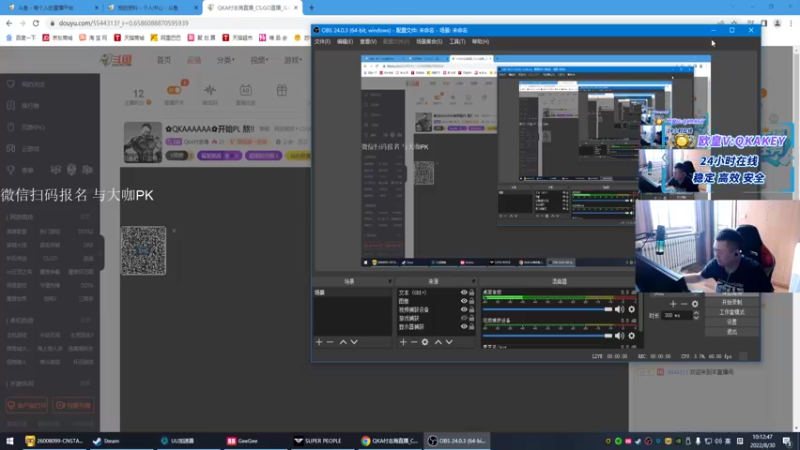Go back in Chrome browser
Viewport: 800px width, 450px height.
[9, 23]
